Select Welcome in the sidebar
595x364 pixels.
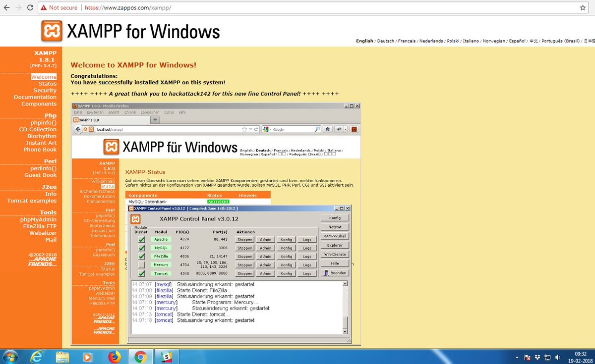tap(44, 77)
